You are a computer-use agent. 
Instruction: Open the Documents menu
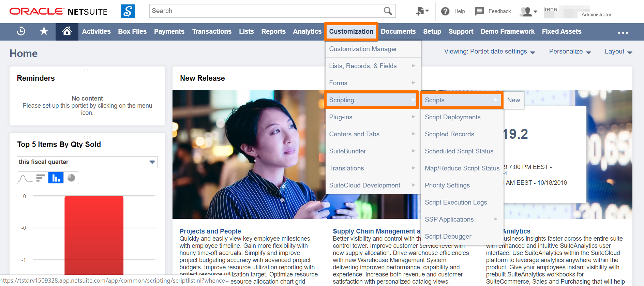coord(398,32)
